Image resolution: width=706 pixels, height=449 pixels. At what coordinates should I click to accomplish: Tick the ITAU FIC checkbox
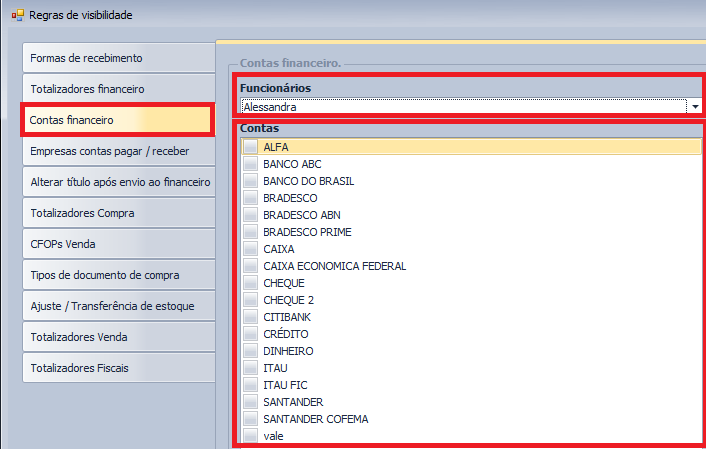250,385
